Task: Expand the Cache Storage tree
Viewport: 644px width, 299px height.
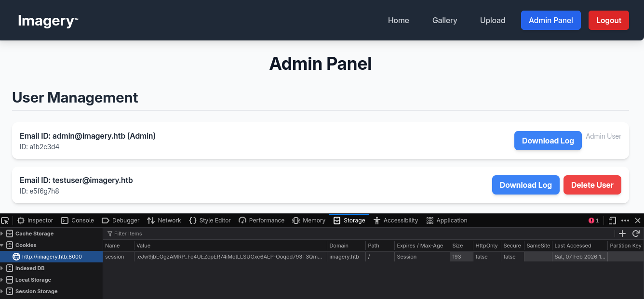Action: click(2, 234)
